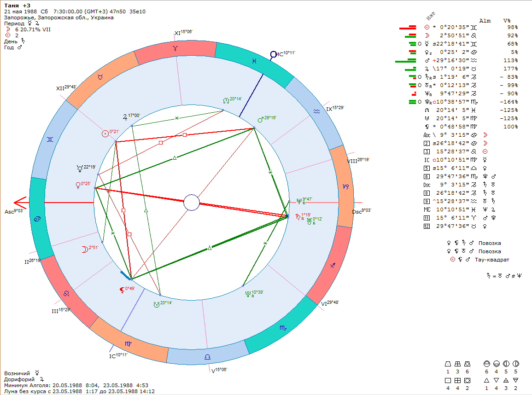Click the Alm column header
Image resolution: width=532 pixels, height=395 pixels.
tap(485, 21)
